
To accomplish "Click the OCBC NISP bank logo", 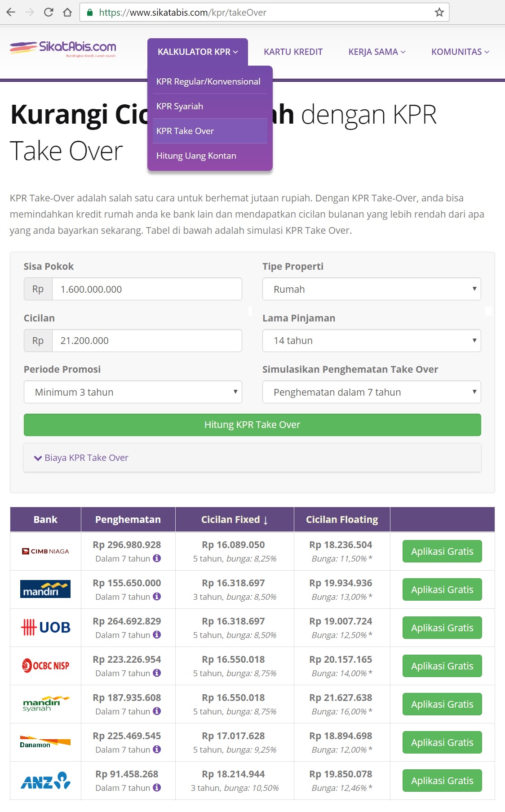I will coord(45,665).
